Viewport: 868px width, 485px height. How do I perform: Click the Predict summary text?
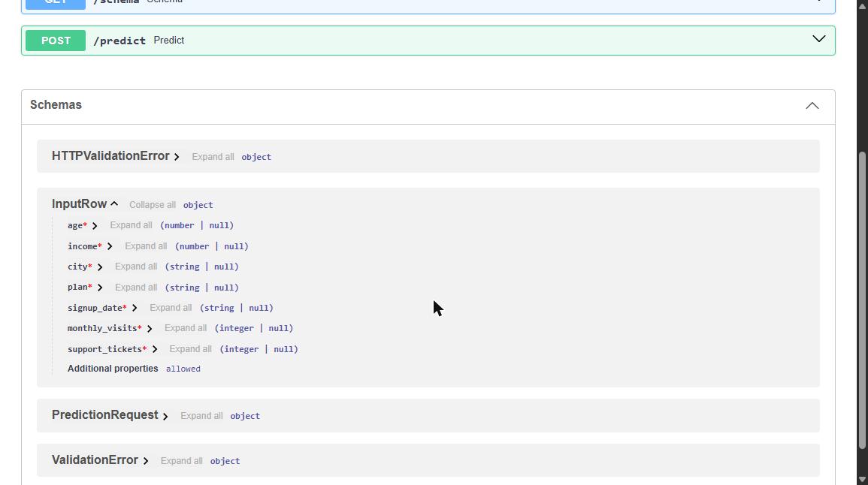[169, 41]
